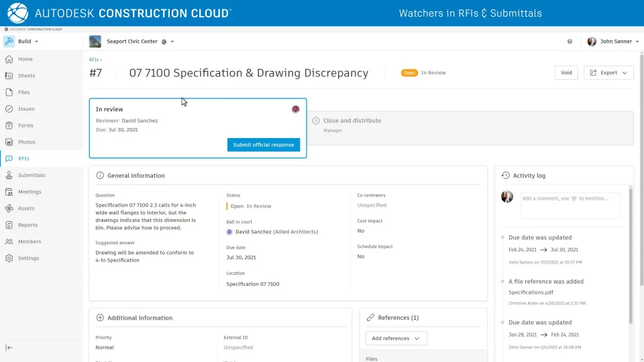Open the Meetings section
This screenshot has height=362, width=644.
click(x=29, y=192)
